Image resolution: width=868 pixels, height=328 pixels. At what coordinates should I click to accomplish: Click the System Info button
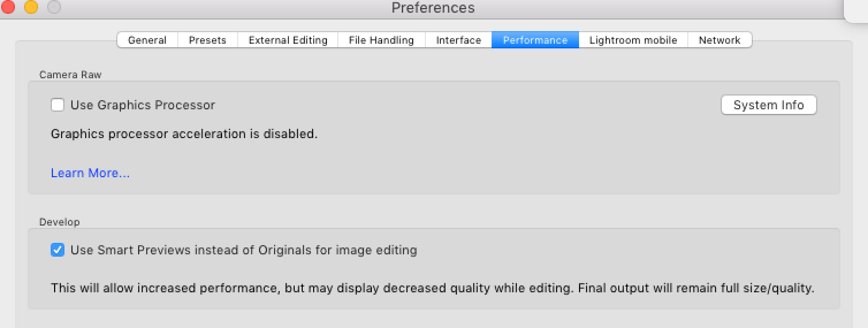click(x=768, y=105)
